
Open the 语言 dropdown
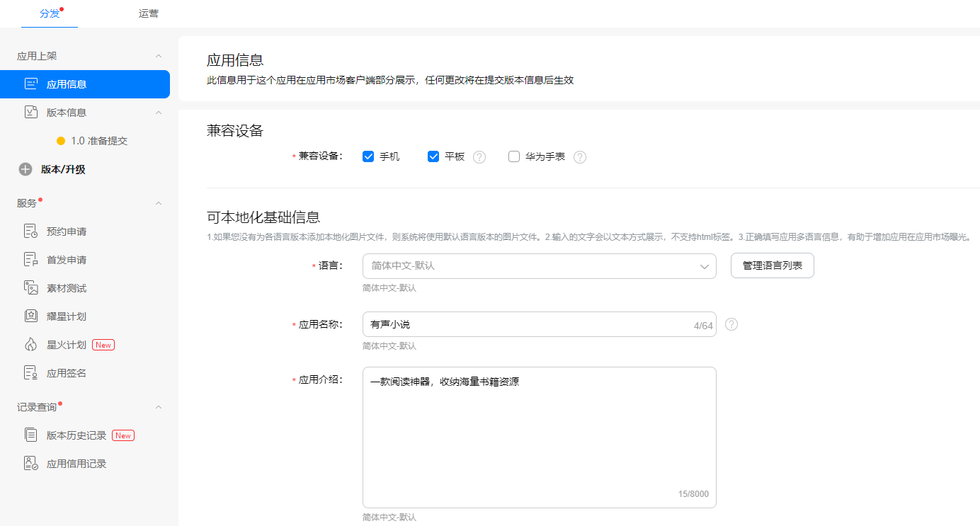(x=540, y=266)
